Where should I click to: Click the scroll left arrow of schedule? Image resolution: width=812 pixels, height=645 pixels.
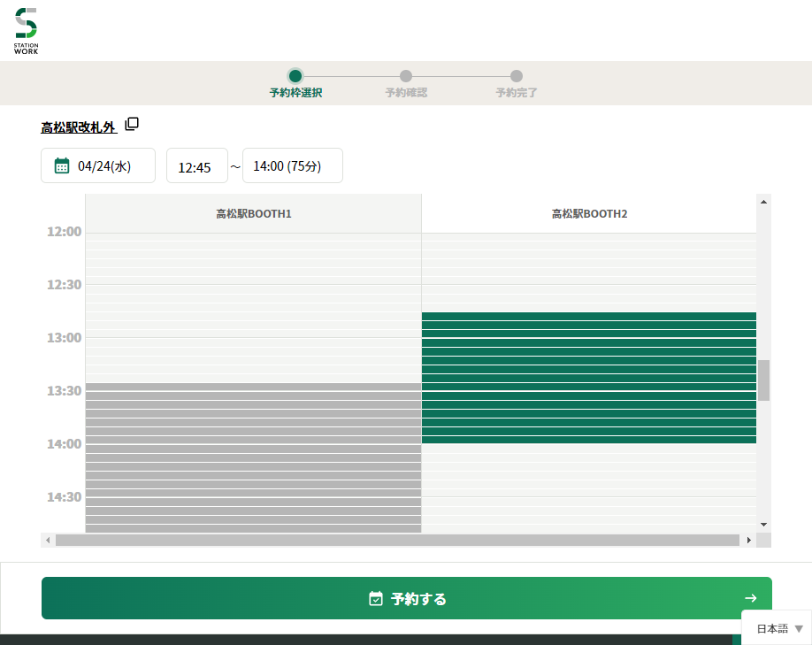[48, 540]
